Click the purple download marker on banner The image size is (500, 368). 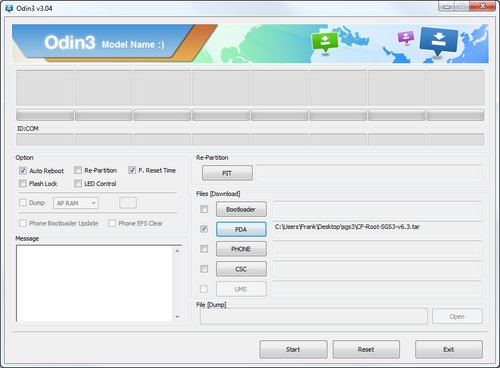406,37
